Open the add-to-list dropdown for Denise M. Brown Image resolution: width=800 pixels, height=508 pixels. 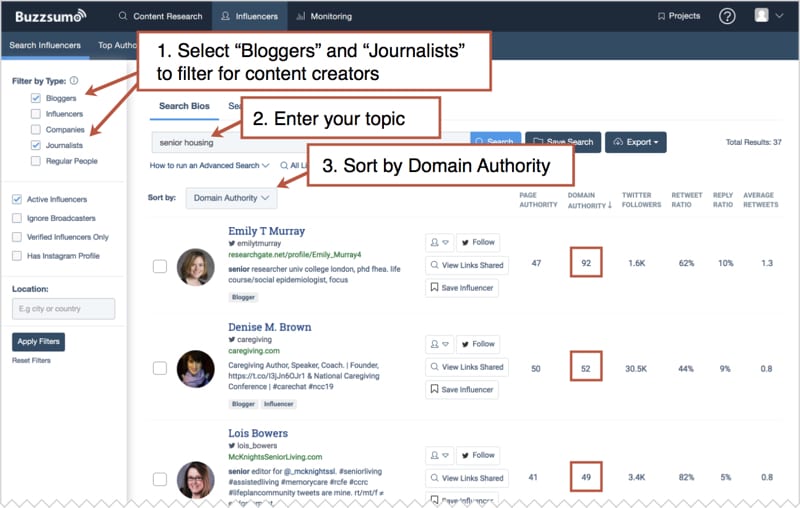coord(439,344)
